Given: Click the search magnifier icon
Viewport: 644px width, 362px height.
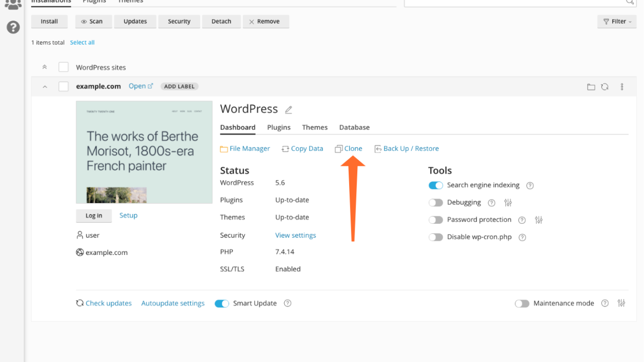Looking at the screenshot, I should (x=629, y=2).
